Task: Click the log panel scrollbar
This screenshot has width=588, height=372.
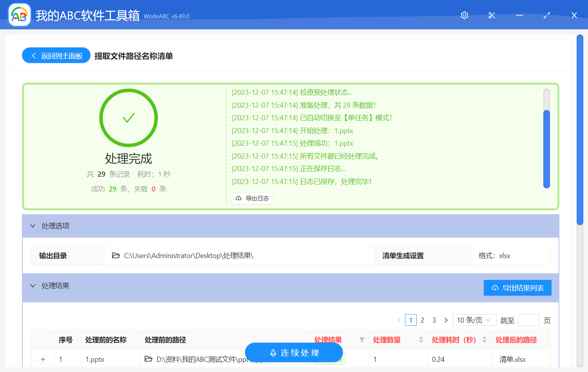Action: click(x=546, y=149)
